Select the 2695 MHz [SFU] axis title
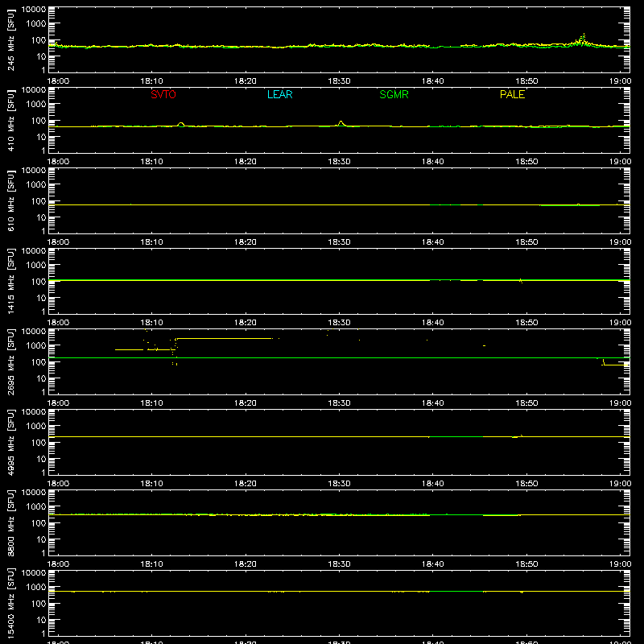The image size is (644, 644). pos(10,362)
